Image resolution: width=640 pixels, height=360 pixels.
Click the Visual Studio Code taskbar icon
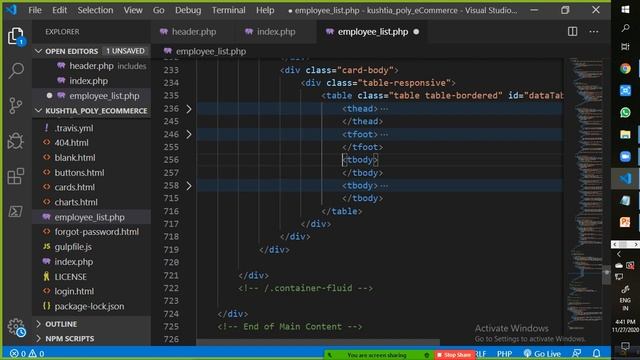tap(625, 178)
